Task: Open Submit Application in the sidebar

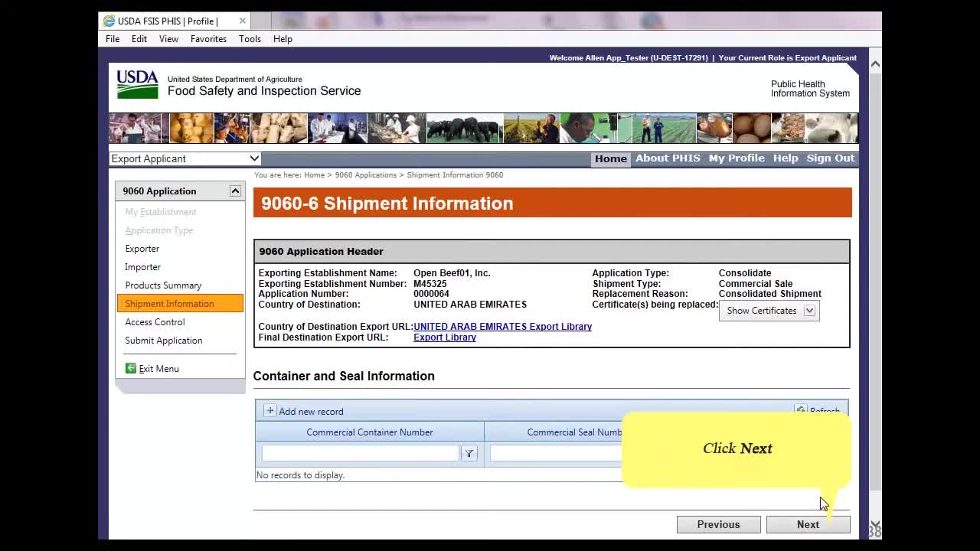Action: [x=164, y=341]
